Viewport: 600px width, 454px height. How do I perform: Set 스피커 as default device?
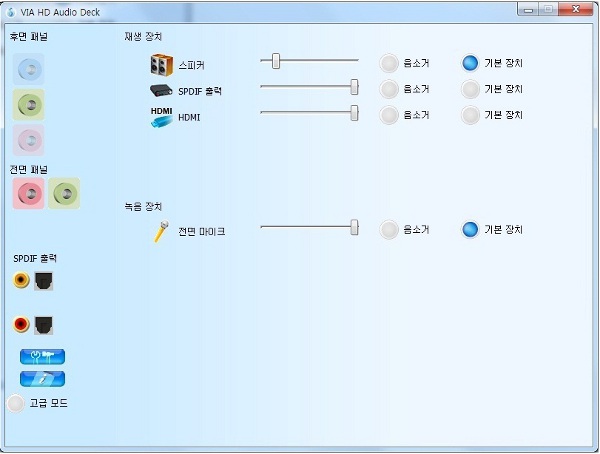[470, 63]
